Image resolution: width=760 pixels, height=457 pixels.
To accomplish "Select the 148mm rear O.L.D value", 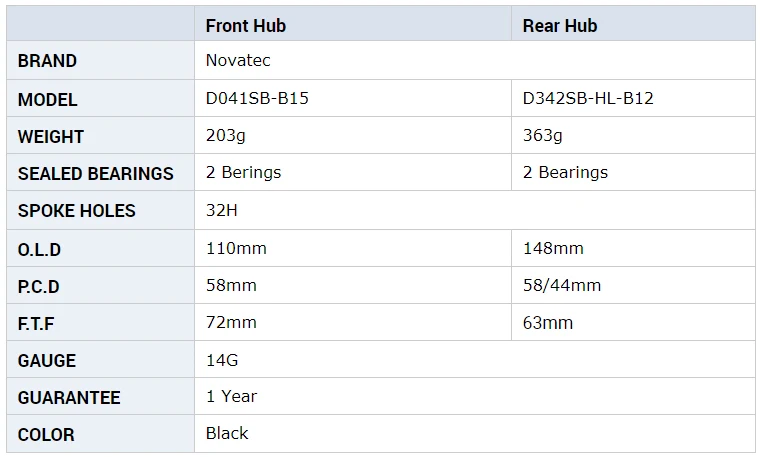I will pos(553,248).
